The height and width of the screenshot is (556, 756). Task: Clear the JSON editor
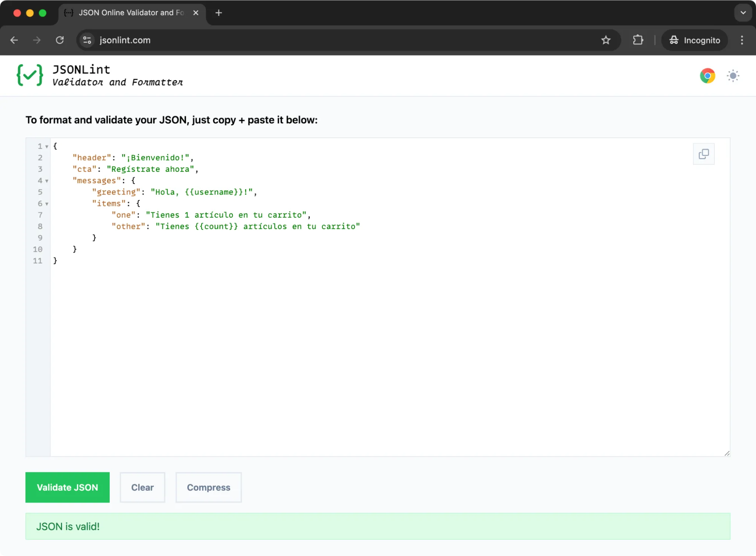coord(142,487)
